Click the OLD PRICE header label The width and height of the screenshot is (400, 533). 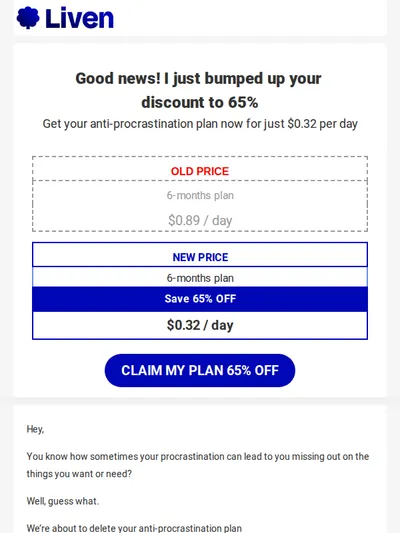tap(200, 171)
